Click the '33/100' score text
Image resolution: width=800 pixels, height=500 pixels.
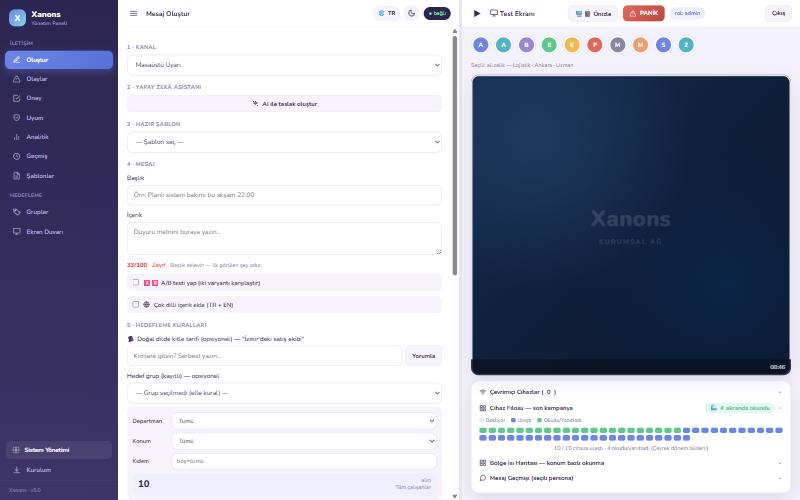(x=137, y=265)
